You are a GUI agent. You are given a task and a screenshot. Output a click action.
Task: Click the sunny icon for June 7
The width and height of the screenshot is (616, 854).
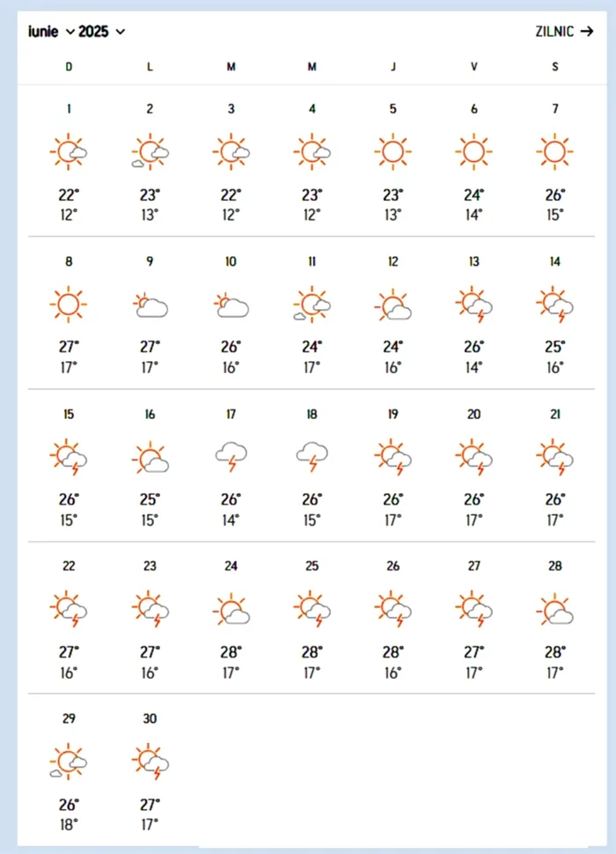[x=555, y=152]
